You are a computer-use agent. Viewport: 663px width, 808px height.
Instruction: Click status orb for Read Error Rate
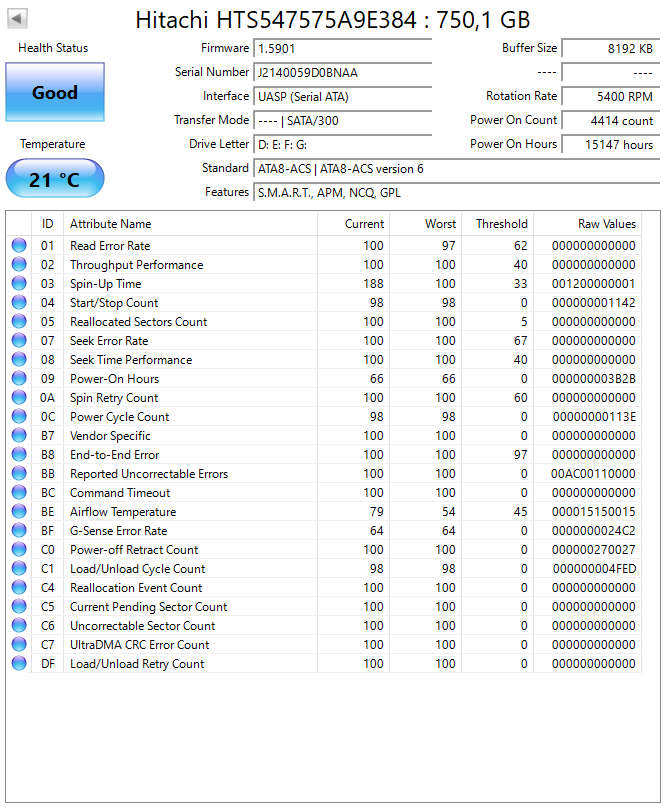click(x=19, y=245)
